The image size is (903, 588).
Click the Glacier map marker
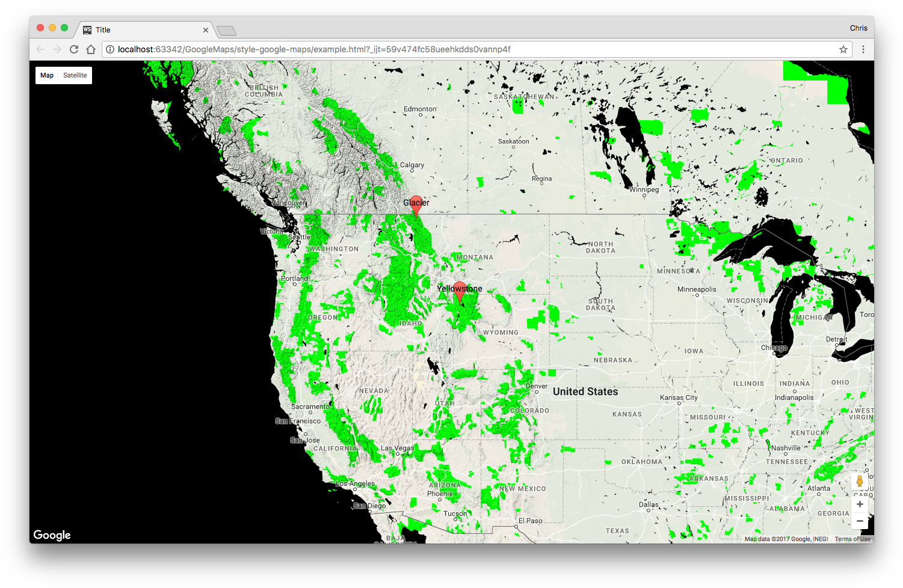[x=416, y=206]
